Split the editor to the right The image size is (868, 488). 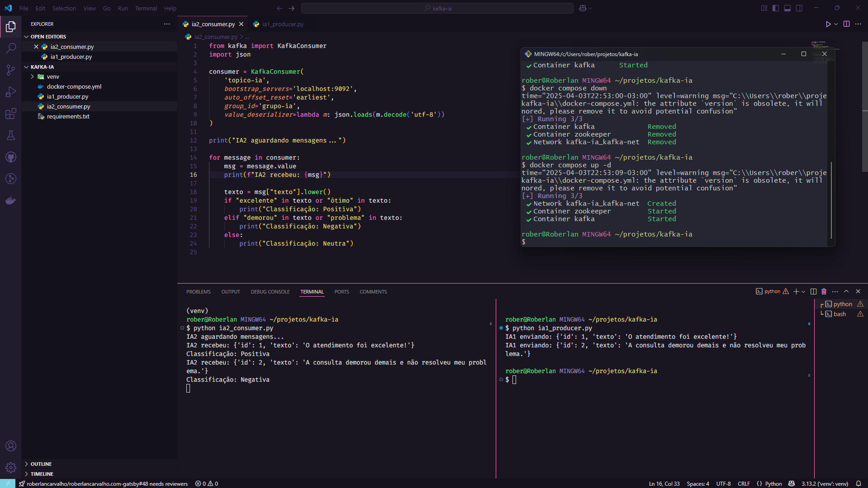click(x=846, y=24)
